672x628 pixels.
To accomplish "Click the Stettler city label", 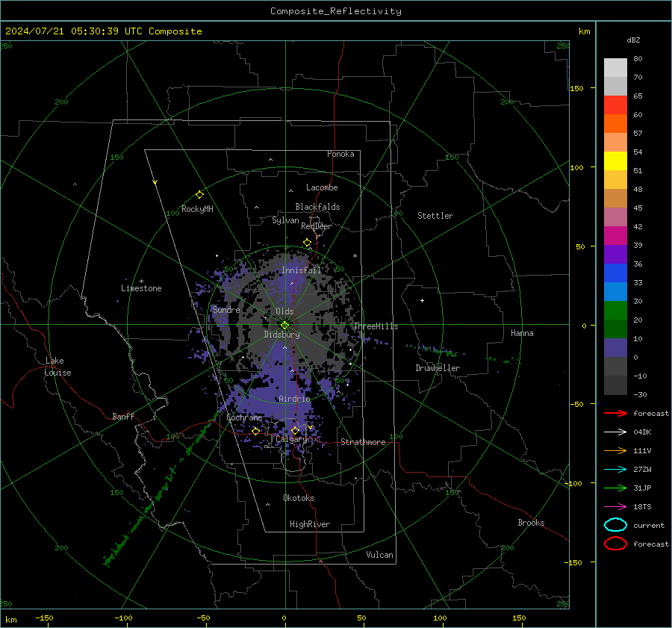I will tap(435, 216).
